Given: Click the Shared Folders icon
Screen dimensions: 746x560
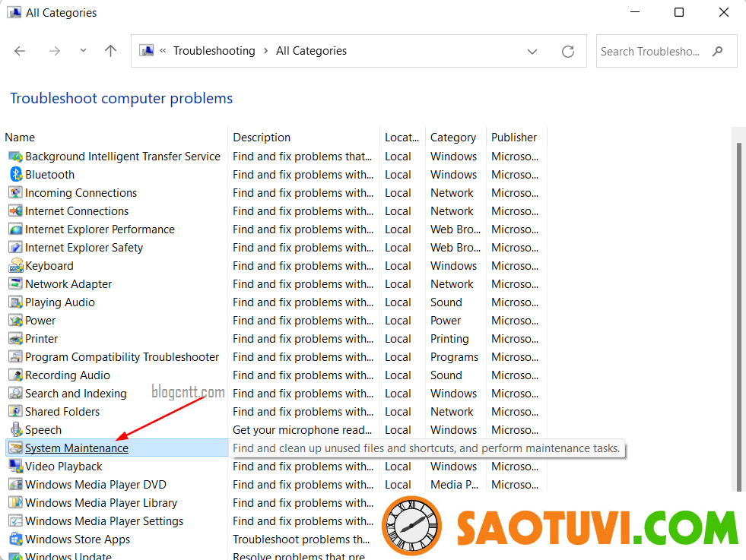Looking at the screenshot, I should pyautogui.click(x=16, y=411).
